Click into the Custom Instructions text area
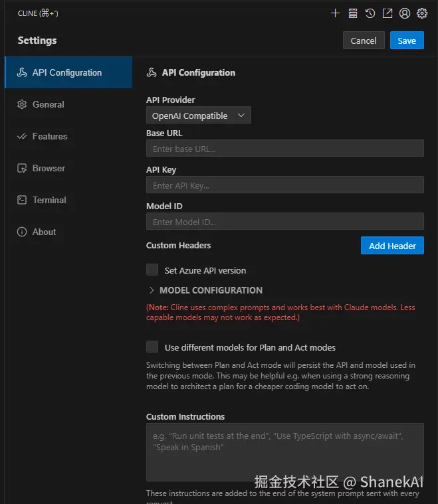The width and height of the screenshot is (438, 504). pos(284,452)
